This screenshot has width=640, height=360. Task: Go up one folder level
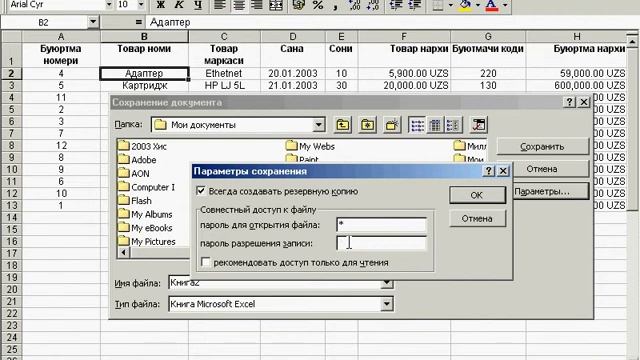342,125
